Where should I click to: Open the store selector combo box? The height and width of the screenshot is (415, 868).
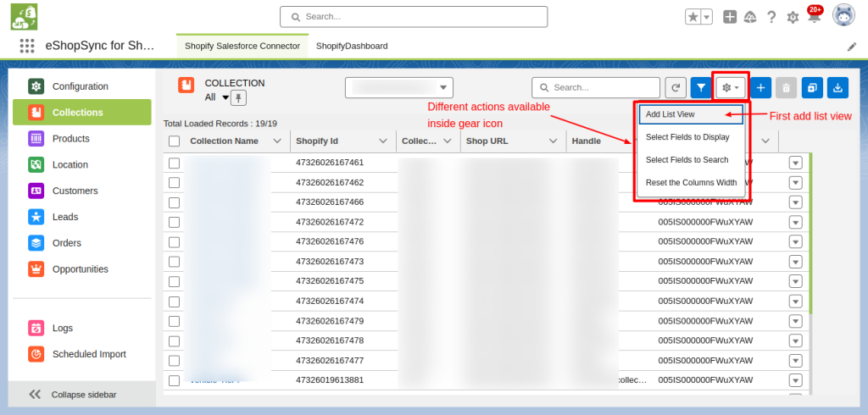[399, 87]
